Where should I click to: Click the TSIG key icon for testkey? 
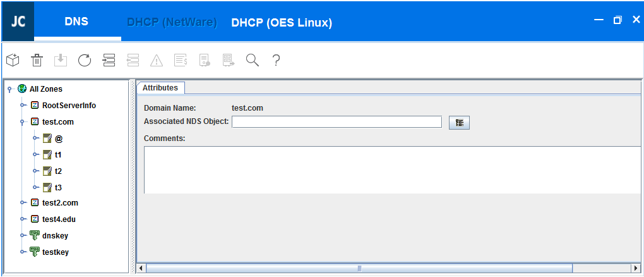35,252
